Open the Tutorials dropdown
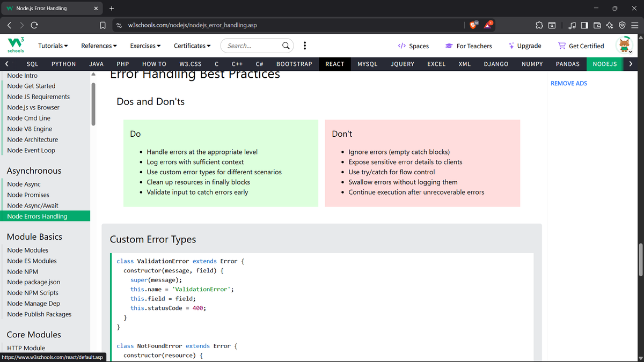This screenshot has width=644, height=362. coord(53,46)
